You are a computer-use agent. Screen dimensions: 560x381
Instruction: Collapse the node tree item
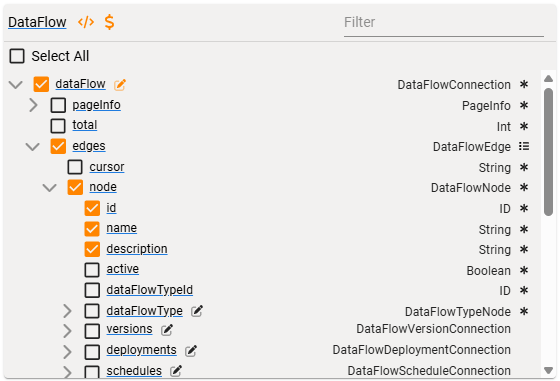(x=50, y=187)
